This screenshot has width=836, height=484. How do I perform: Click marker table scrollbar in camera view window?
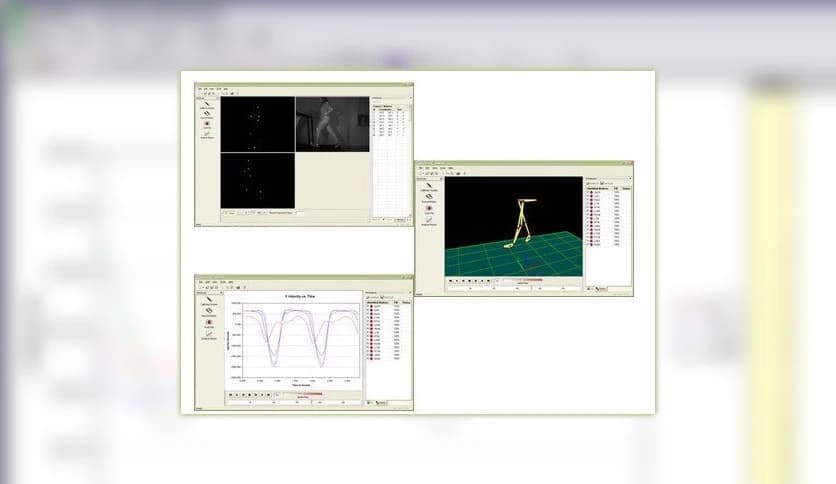[410, 160]
